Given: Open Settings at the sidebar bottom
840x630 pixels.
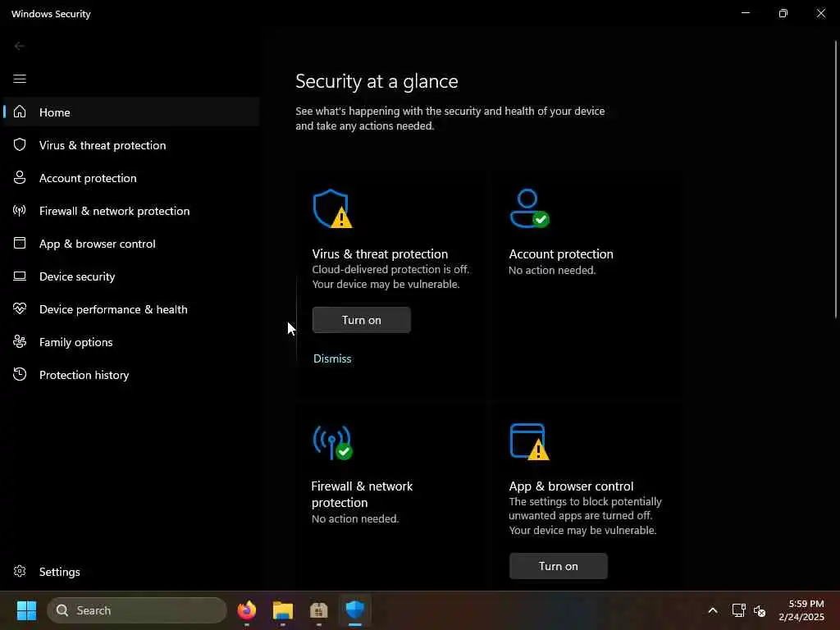Looking at the screenshot, I should pos(131,572).
